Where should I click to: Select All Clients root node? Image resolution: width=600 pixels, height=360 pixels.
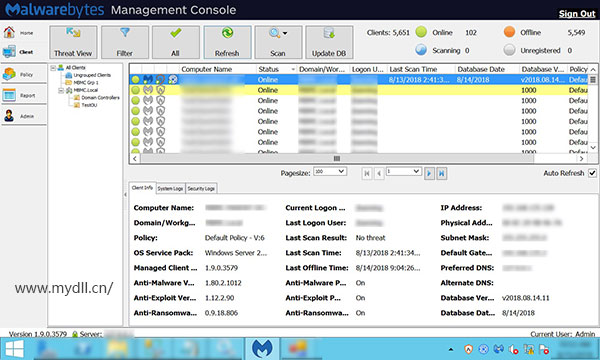coord(75,68)
